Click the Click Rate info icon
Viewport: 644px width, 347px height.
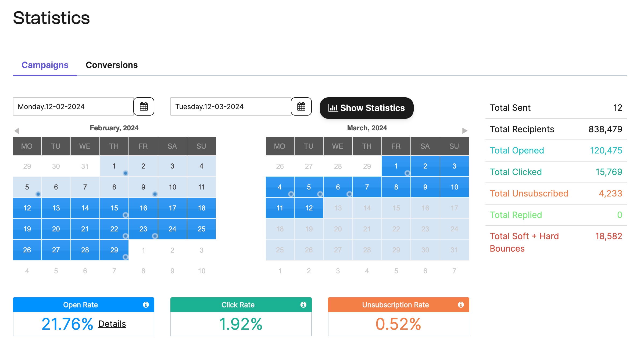(303, 305)
